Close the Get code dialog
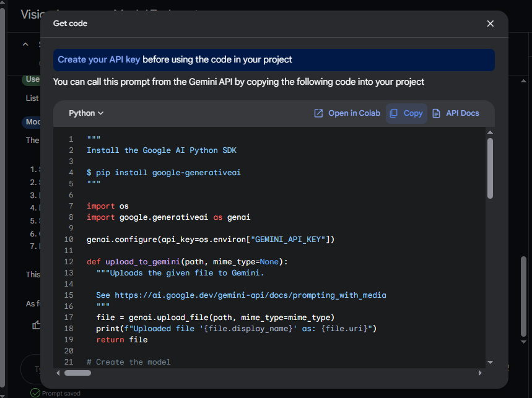 coord(490,24)
